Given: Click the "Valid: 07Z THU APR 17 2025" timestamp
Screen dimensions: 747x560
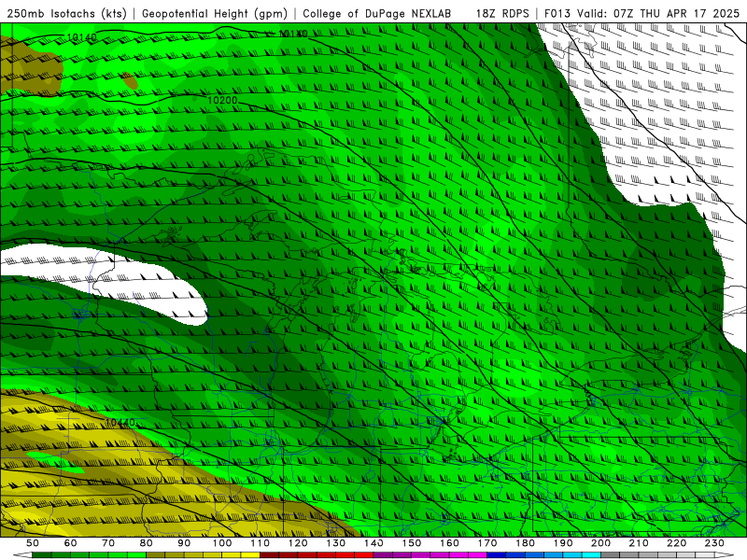Looking at the screenshot, I should [658, 13].
